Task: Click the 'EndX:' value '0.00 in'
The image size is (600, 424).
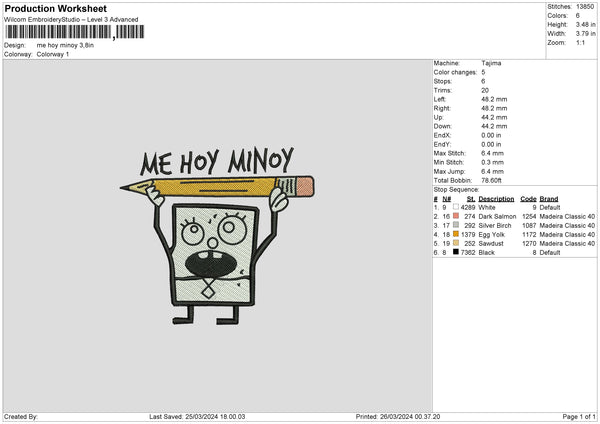Action: click(x=491, y=135)
